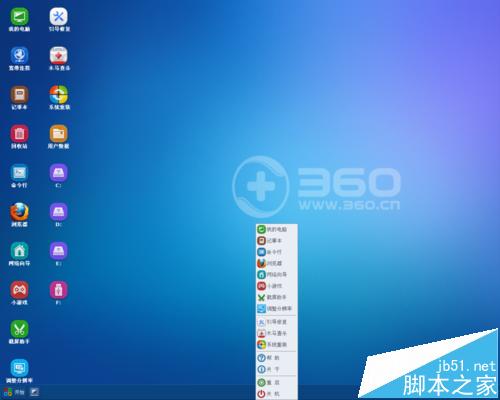Select 我的电脑 in the start menu
Viewport: 500px width, 400px height.
276,229
